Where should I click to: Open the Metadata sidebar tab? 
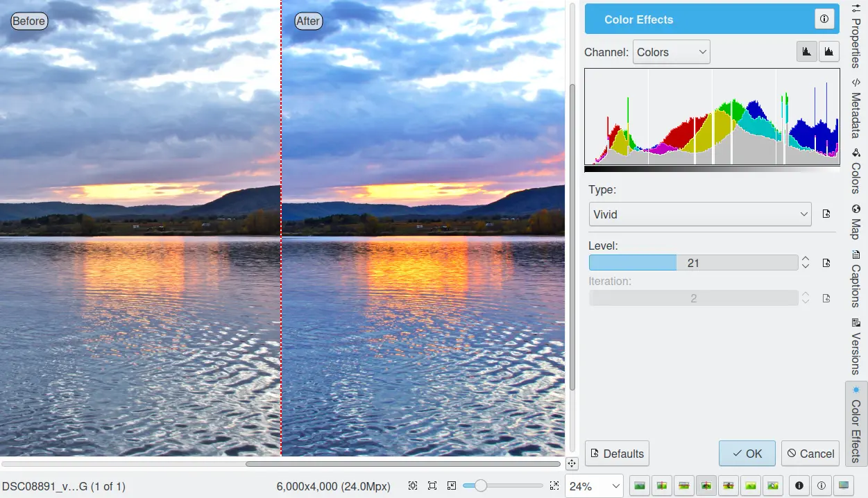856,108
